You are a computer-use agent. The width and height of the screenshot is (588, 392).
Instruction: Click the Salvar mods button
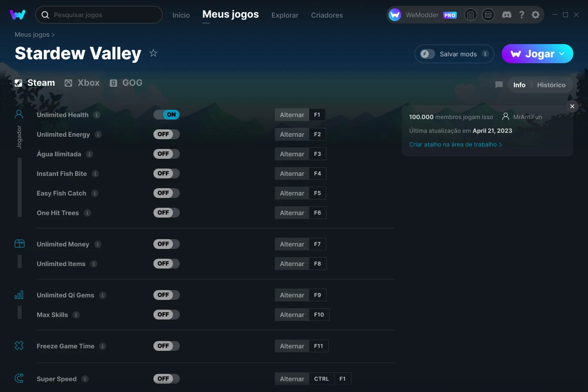click(454, 54)
